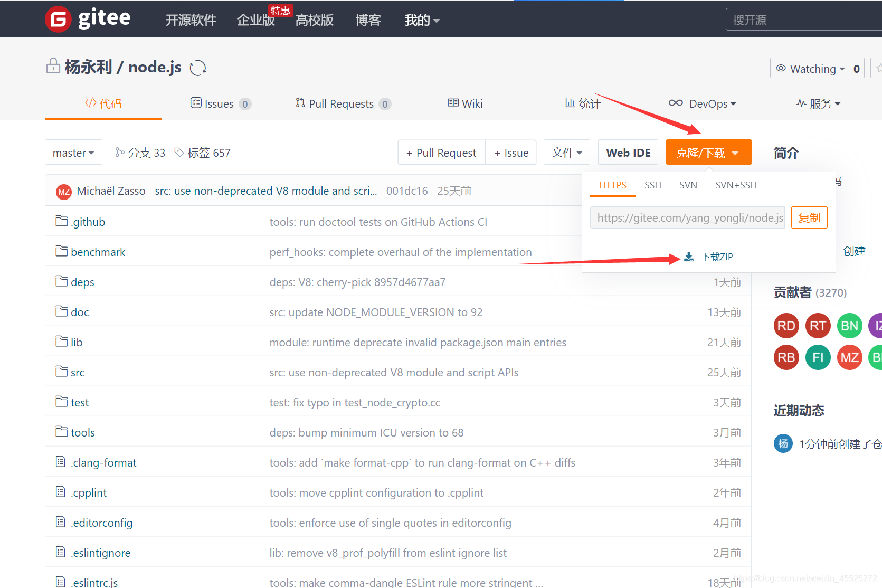Click the 杨 user avatar in recent activity
The image size is (882, 588).
pyautogui.click(x=783, y=443)
